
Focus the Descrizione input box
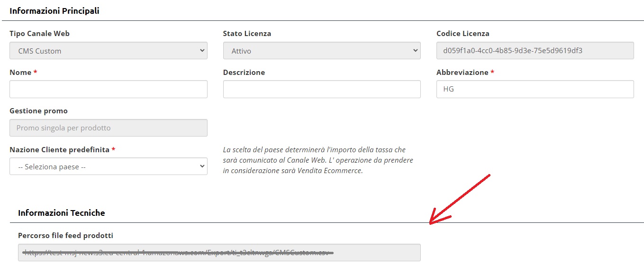point(322,89)
